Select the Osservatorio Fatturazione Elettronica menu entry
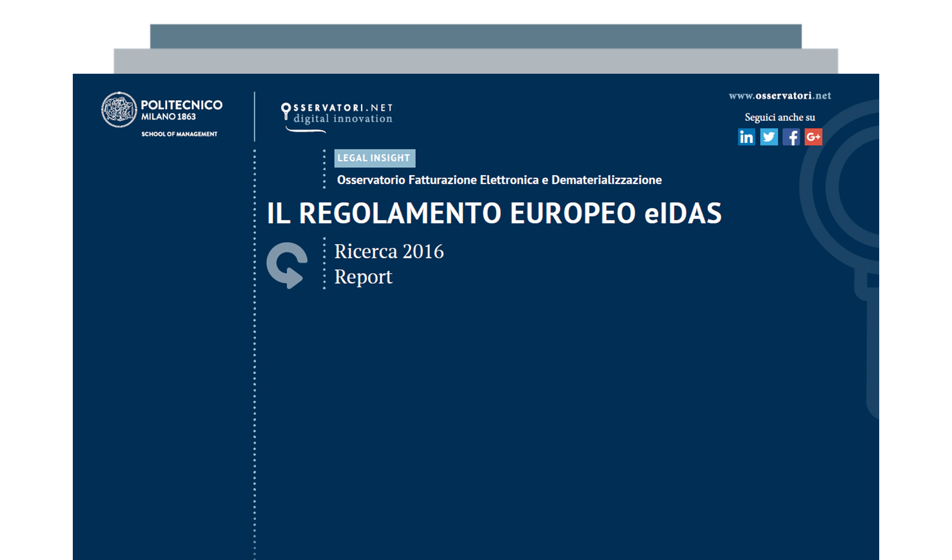952x560 pixels. (x=499, y=180)
